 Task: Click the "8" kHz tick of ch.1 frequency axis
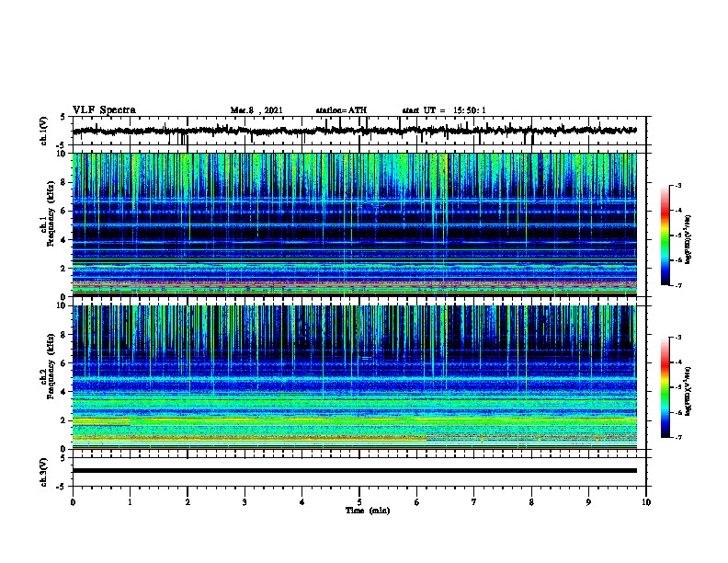[x=65, y=182]
